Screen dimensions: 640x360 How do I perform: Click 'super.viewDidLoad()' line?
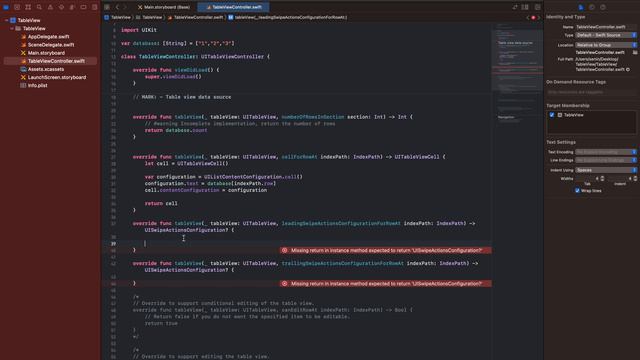pos(173,77)
